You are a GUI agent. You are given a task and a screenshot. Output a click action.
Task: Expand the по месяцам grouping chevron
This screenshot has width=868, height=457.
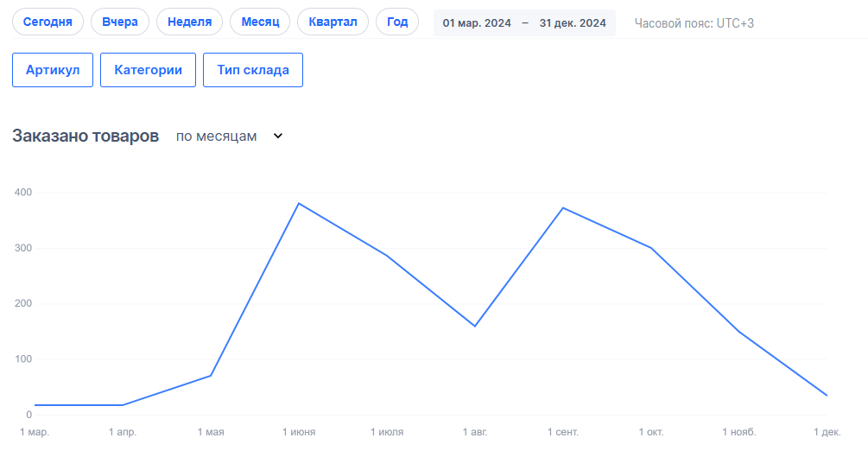pos(278,136)
